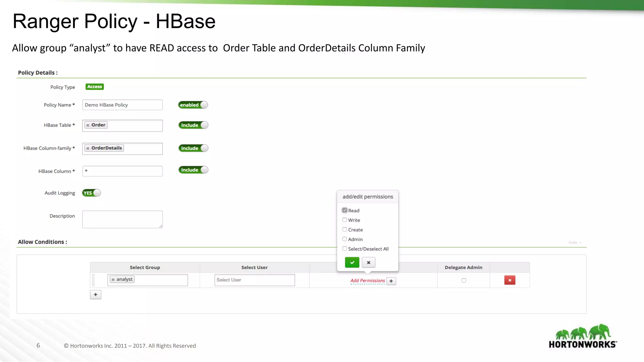Click the plus icon beside Add Permissions
644x362 pixels.
click(391, 281)
